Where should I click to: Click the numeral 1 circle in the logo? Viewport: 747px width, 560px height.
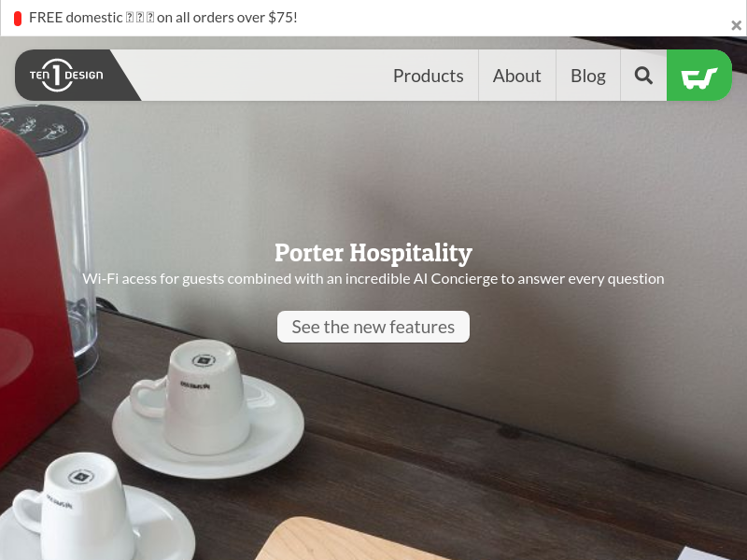(57, 76)
